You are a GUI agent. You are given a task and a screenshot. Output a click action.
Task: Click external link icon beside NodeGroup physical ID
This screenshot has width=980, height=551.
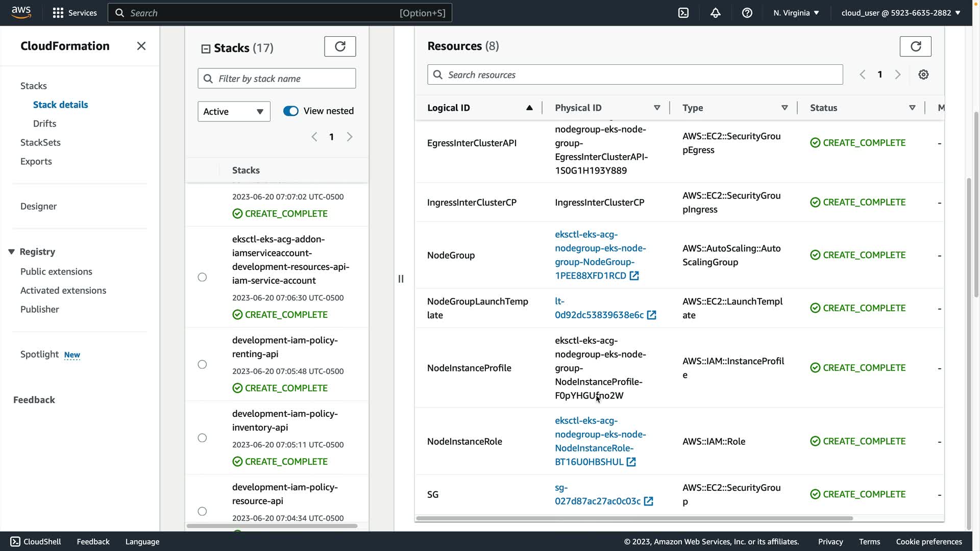click(634, 276)
